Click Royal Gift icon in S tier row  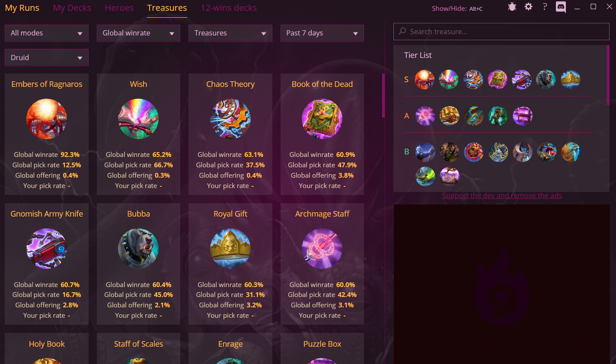pos(570,80)
